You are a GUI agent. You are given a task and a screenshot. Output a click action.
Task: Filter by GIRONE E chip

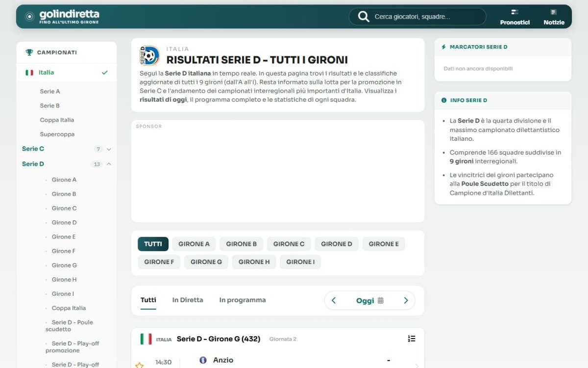tap(384, 244)
